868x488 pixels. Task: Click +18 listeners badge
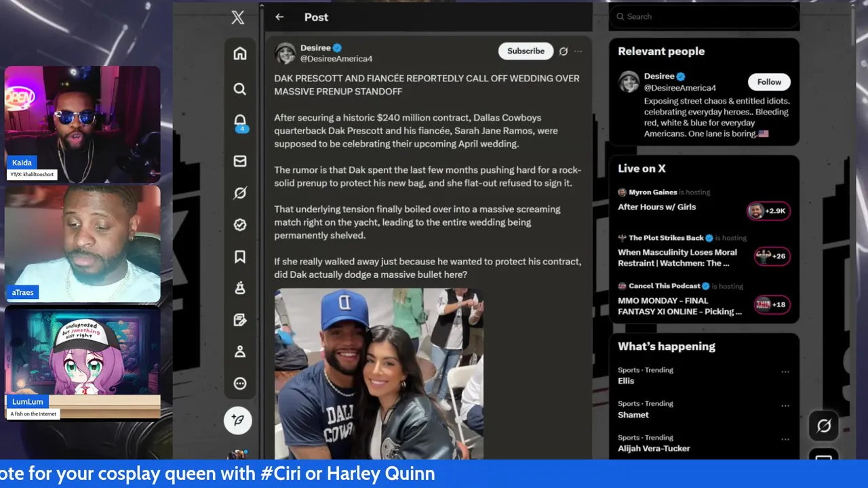coord(772,304)
